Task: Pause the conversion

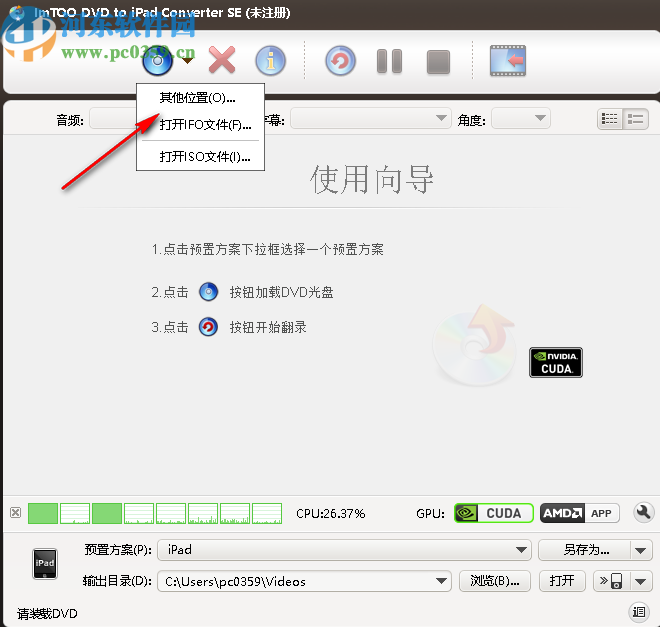Action: tap(389, 61)
